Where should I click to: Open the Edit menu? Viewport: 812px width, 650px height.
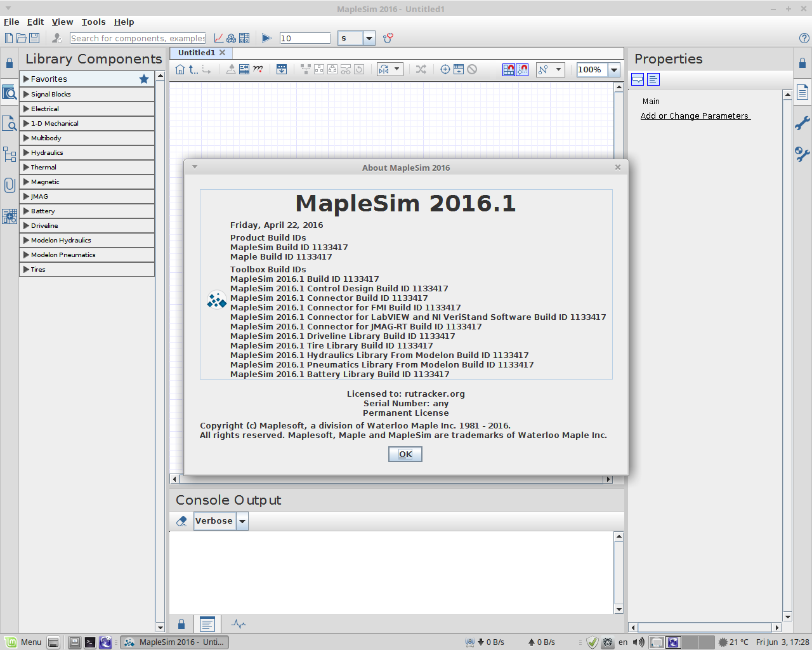coord(36,22)
